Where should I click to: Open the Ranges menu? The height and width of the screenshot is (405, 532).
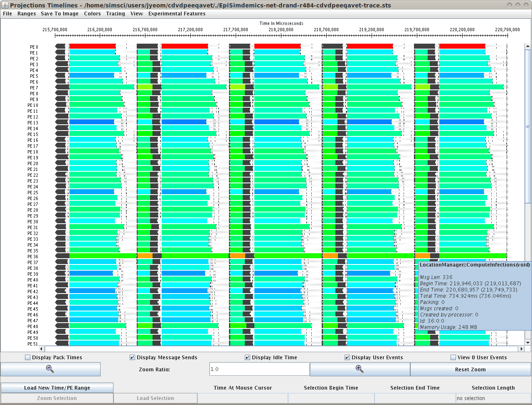click(27, 14)
